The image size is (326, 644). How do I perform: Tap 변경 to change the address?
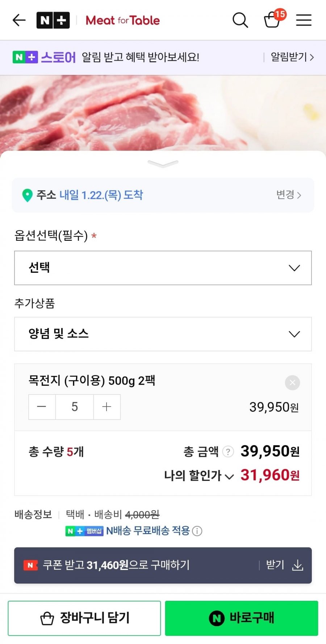289,195
